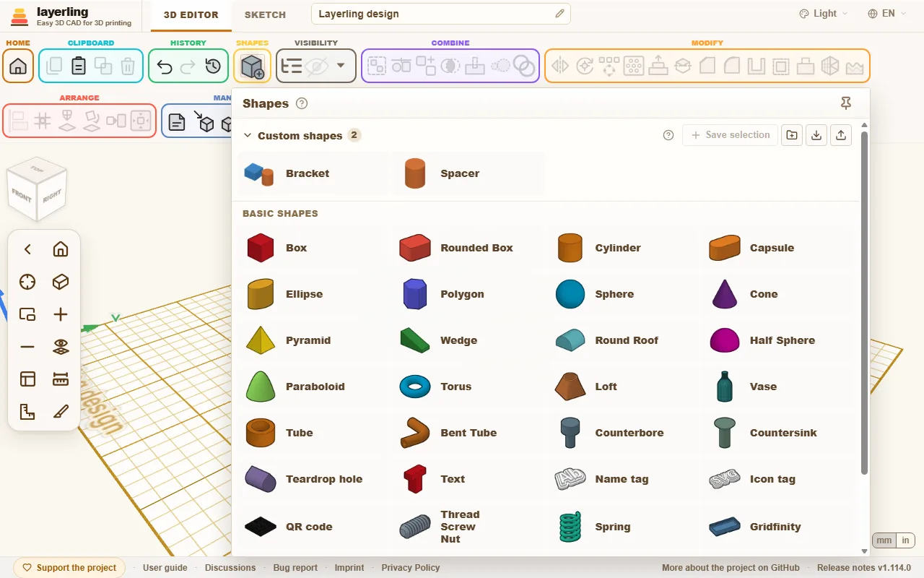
Task: Open the history clock icon
Action: [213, 66]
